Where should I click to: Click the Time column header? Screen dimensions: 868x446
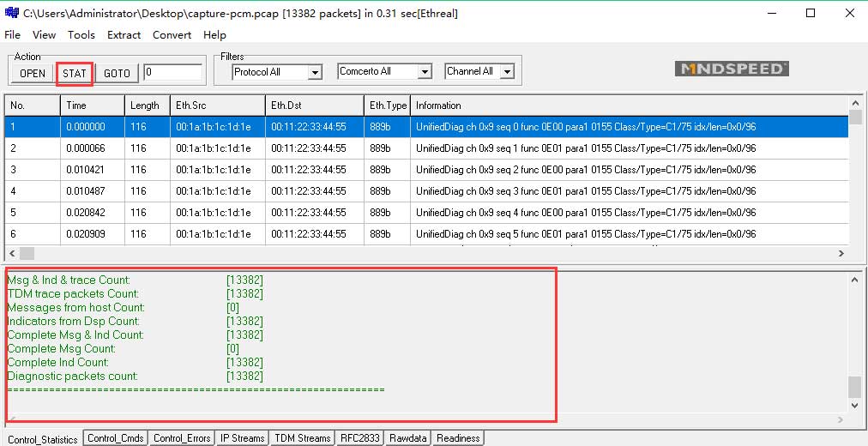[93, 105]
